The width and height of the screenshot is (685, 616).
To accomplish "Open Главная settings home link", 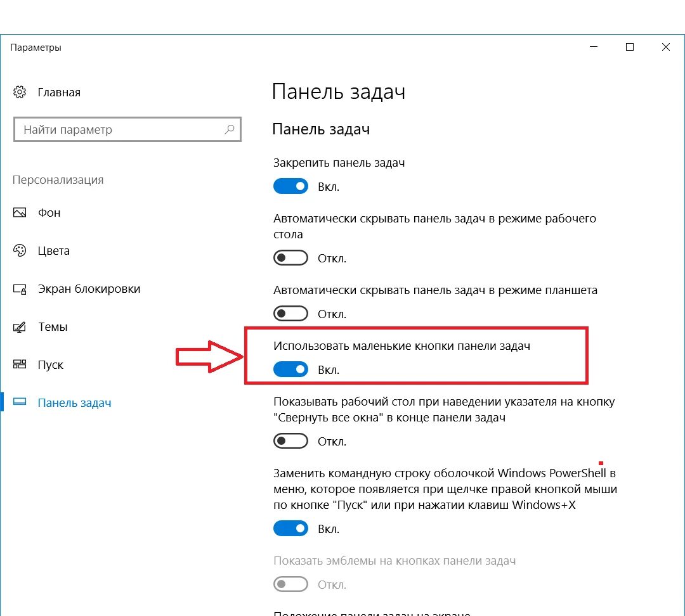I will point(59,93).
